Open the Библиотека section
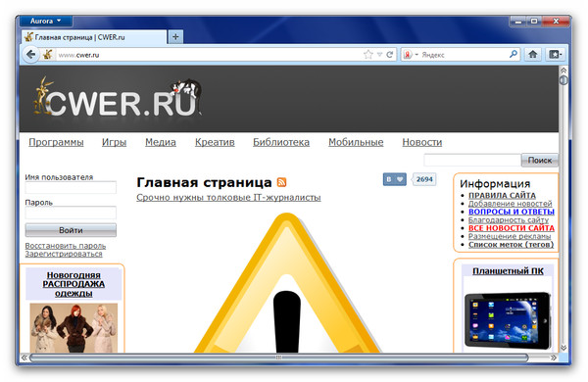Image resolution: width=588 pixels, height=382 pixels. [281, 142]
